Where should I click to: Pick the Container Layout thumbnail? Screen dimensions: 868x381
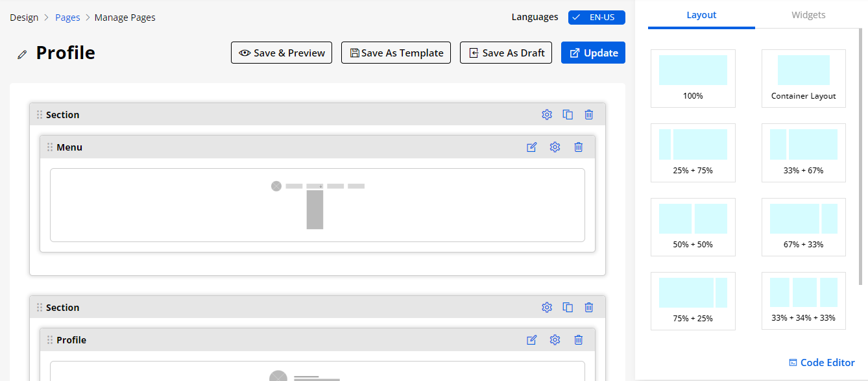click(x=803, y=78)
